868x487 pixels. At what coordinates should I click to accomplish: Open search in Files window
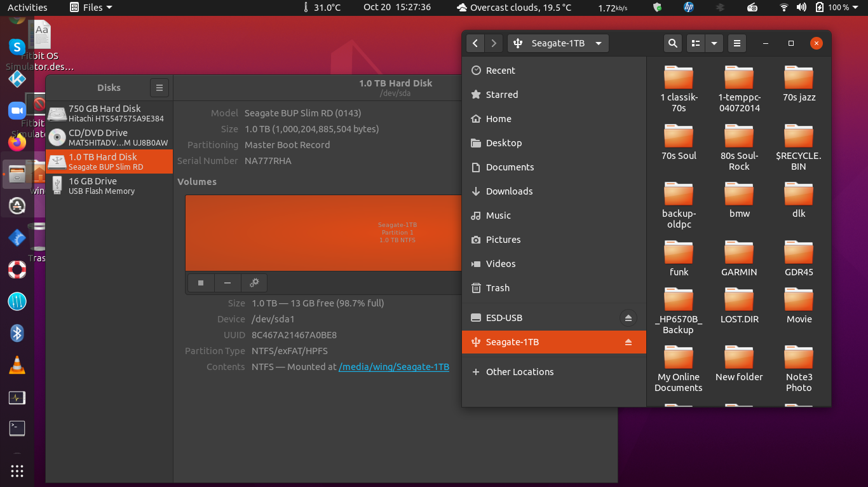coord(672,43)
